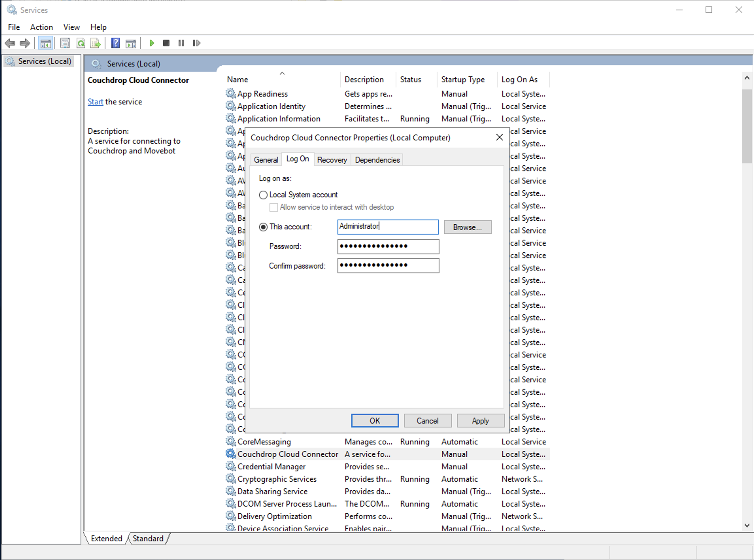Image resolution: width=754 pixels, height=560 pixels.
Task: Click the Confirm password field
Action: pos(388,265)
